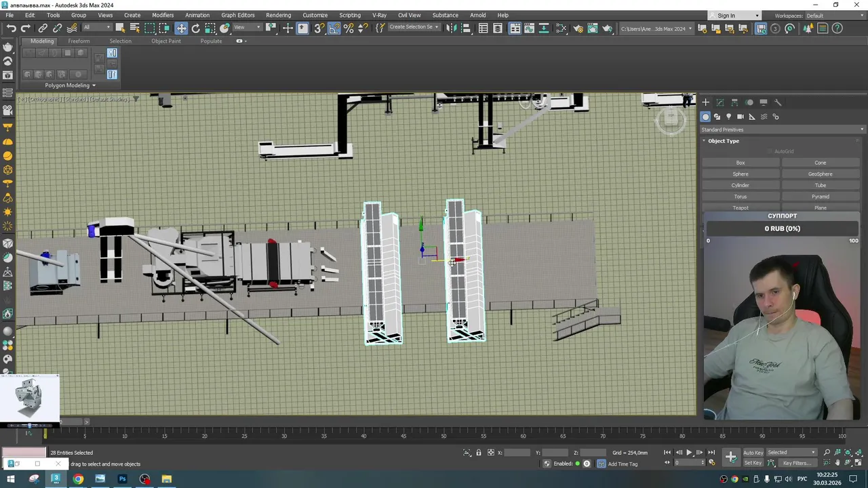Click the Undo arrow in main toolbar
This screenshot has width=868, height=488.
pyautogui.click(x=11, y=28)
